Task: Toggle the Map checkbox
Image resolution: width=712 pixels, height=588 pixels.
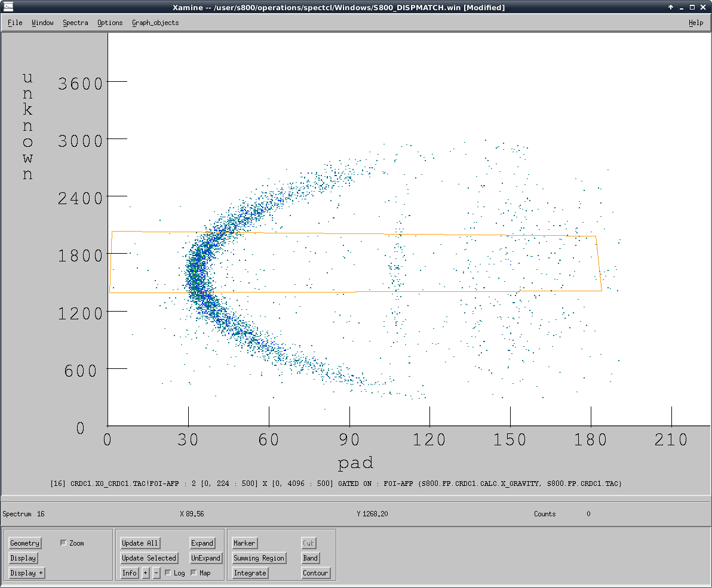Action: [194, 573]
